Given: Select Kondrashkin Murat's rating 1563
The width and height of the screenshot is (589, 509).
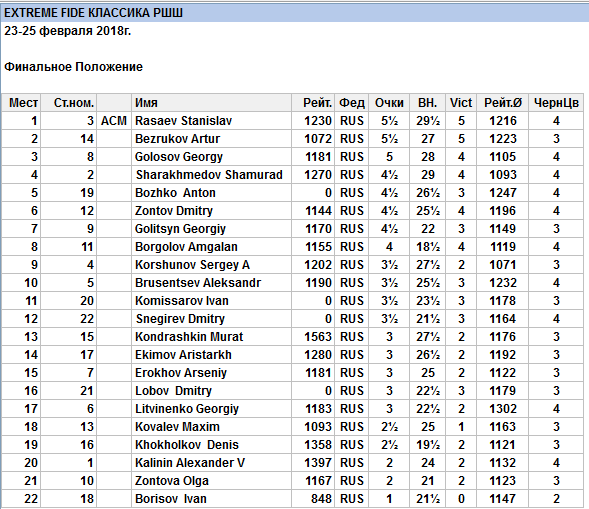Looking at the screenshot, I should coord(318,337).
